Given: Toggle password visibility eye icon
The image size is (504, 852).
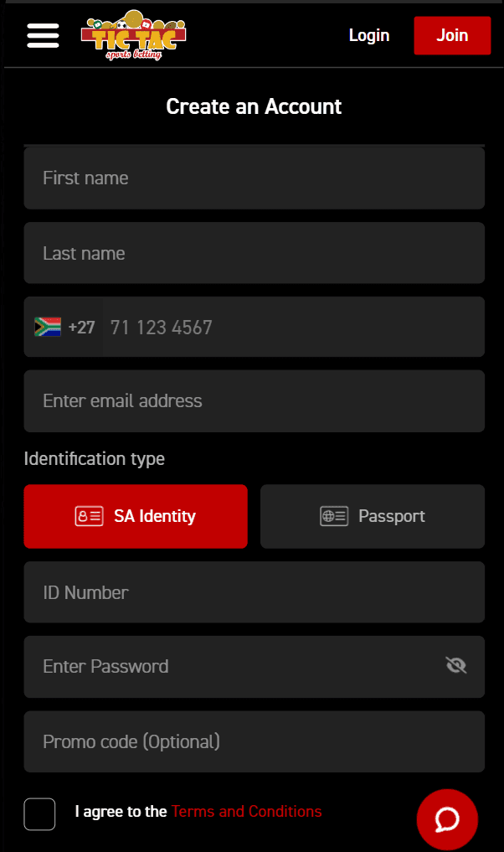Looking at the screenshot, I should [456, 666].
